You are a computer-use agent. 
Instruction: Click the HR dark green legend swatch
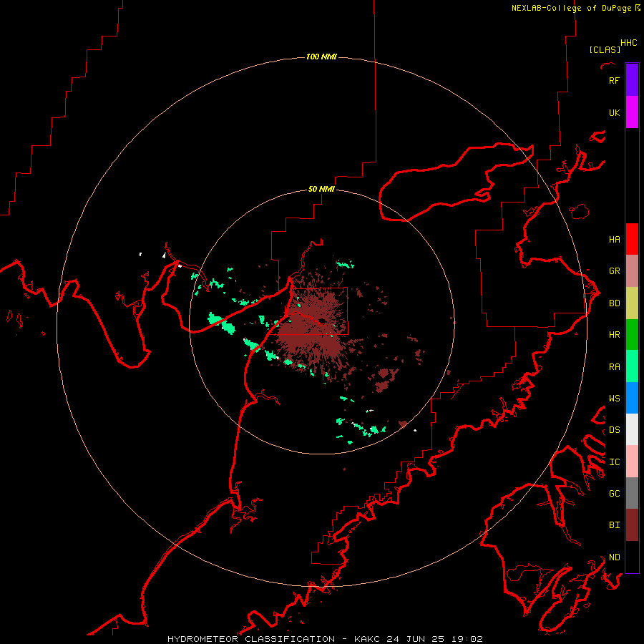coord(632,335)
